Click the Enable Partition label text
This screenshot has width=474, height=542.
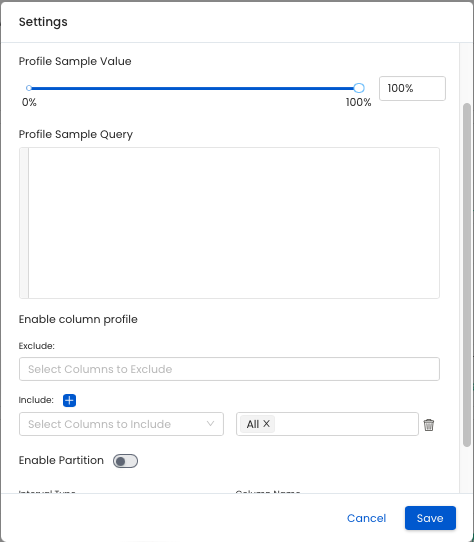pos(61,460)
